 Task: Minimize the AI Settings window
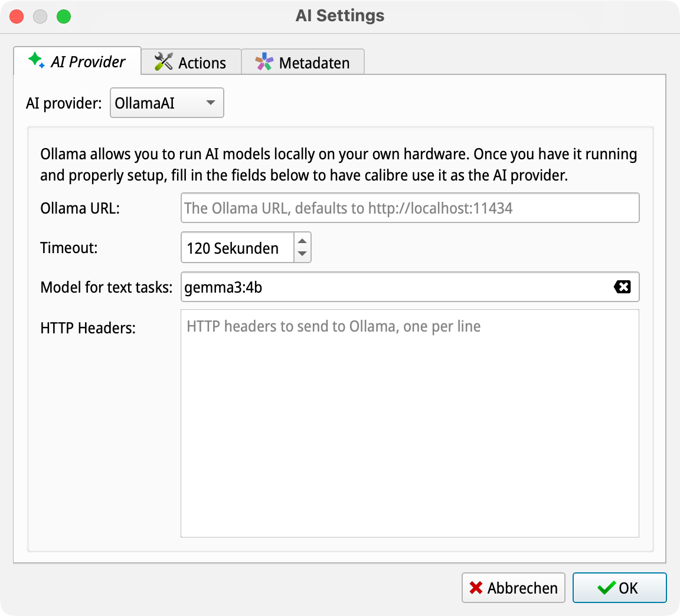(x=40, y=17)
